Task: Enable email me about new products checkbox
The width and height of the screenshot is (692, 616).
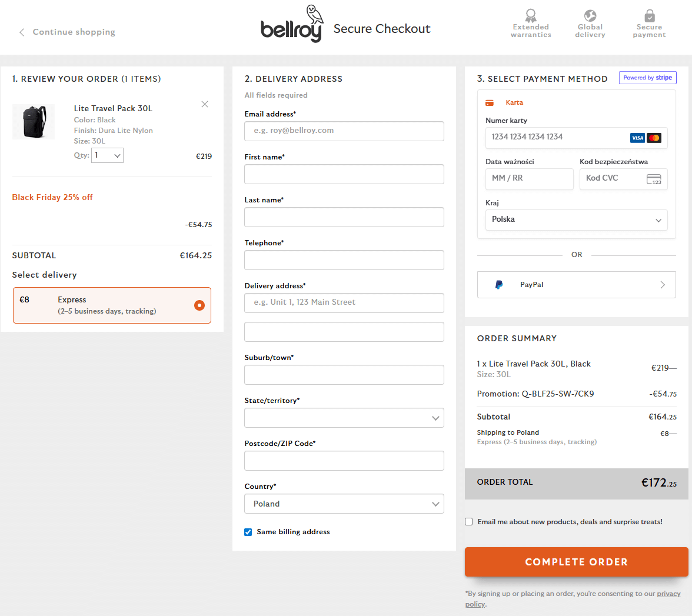Action: pos(469,522)
